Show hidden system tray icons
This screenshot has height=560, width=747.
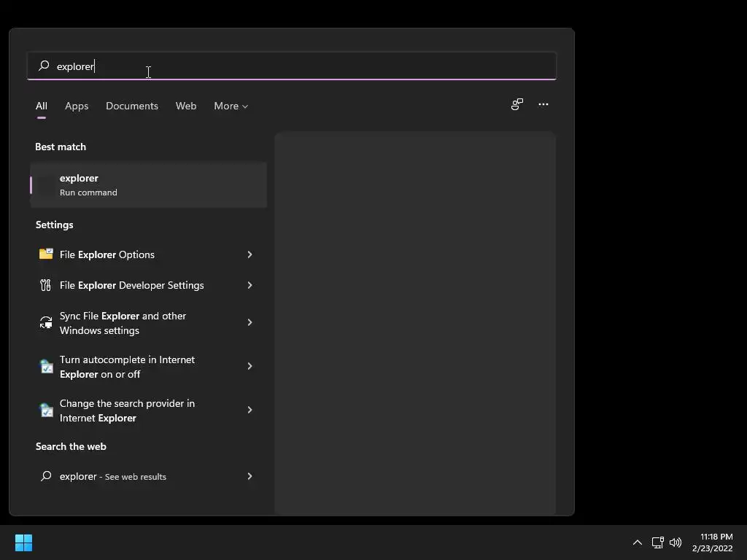click(x=637, y=542)
